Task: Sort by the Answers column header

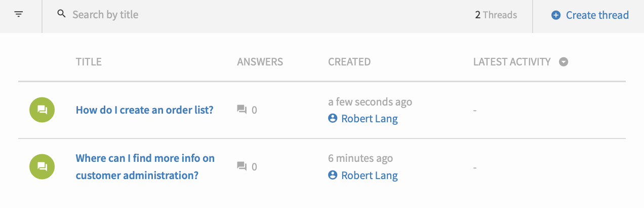Action: (260, 62)
